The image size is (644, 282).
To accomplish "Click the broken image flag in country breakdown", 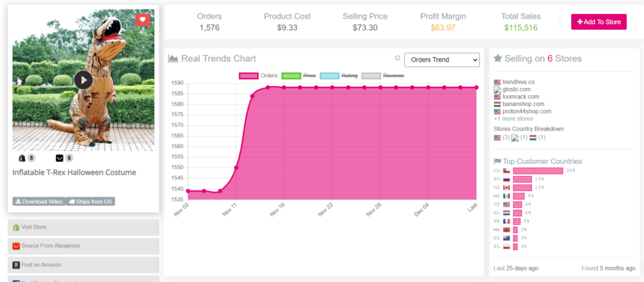I will click(515, 138).
